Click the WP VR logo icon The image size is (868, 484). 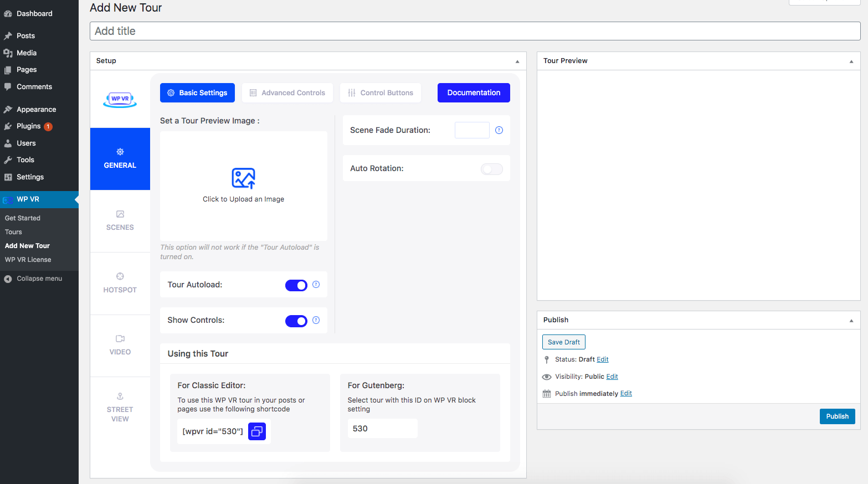[x=120, y=100]
